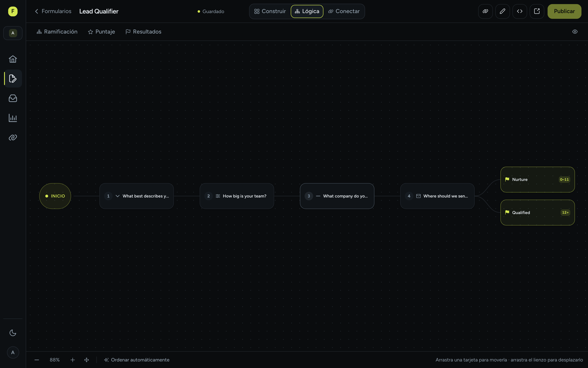Viewport: 588px width, 368px height.
Task: Select the Qualified result card
Action: point(537,212)
